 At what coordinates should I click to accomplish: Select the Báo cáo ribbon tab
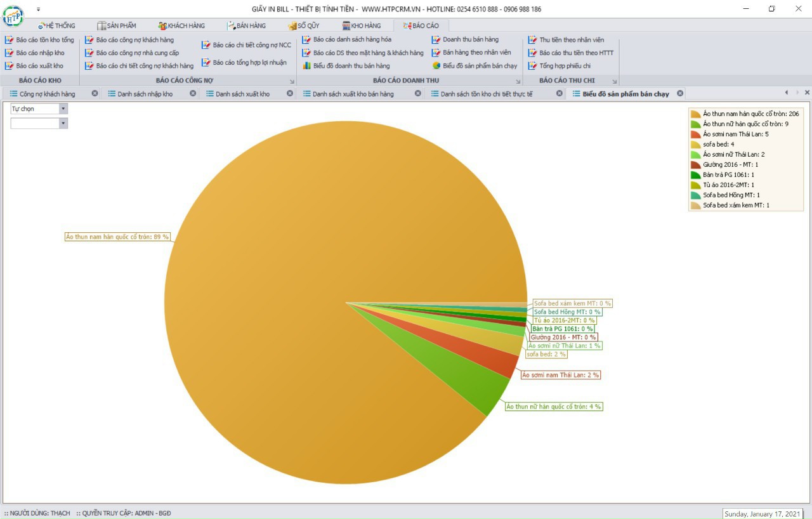(421, 26)
